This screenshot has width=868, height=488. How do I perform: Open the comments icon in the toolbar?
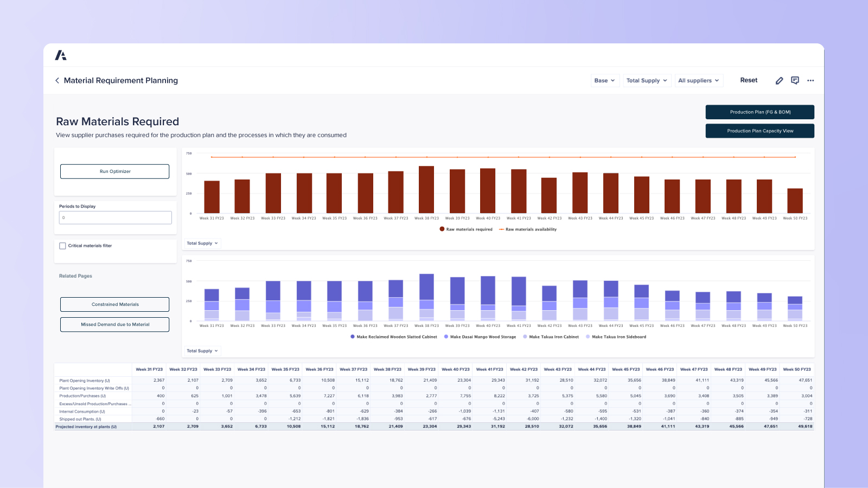pyautogui.click(x=795, y=80)
